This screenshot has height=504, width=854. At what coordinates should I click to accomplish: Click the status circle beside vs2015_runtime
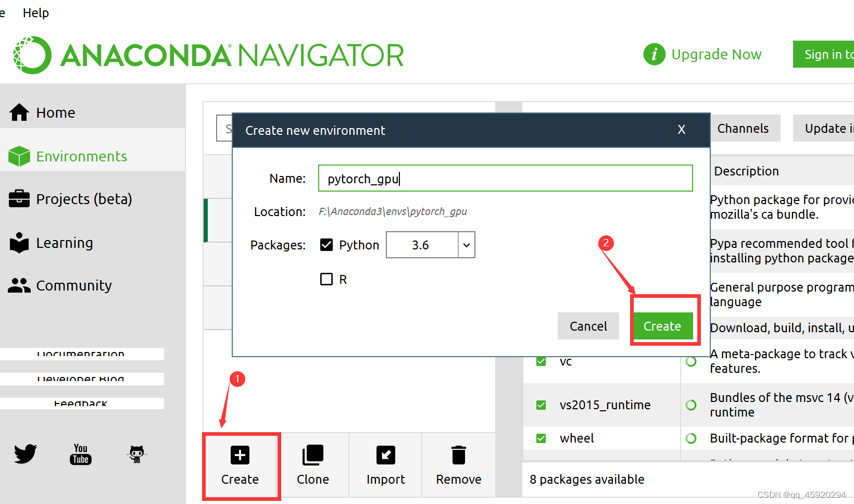(691, 405)
